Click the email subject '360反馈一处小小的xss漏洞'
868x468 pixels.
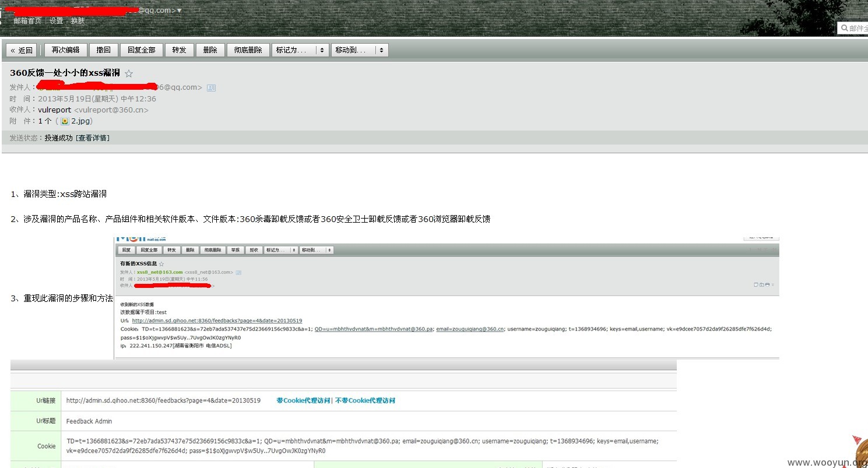pyautogui.click(x=65, y=73)
